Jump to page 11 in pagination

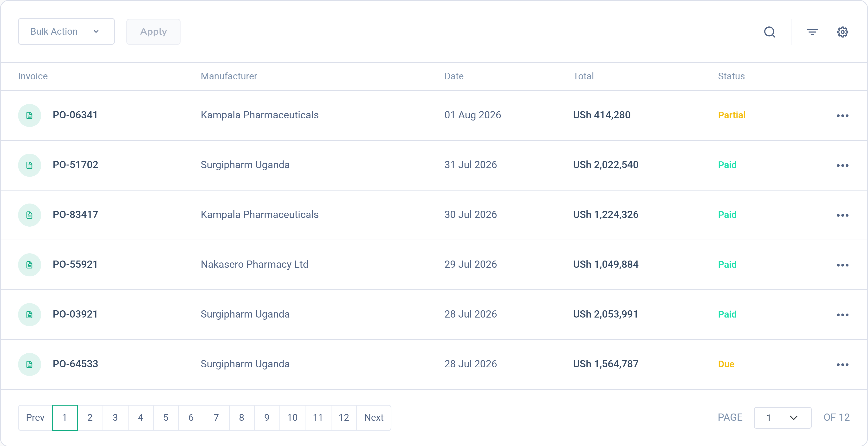pyautogui.click(x=318, y=418)
